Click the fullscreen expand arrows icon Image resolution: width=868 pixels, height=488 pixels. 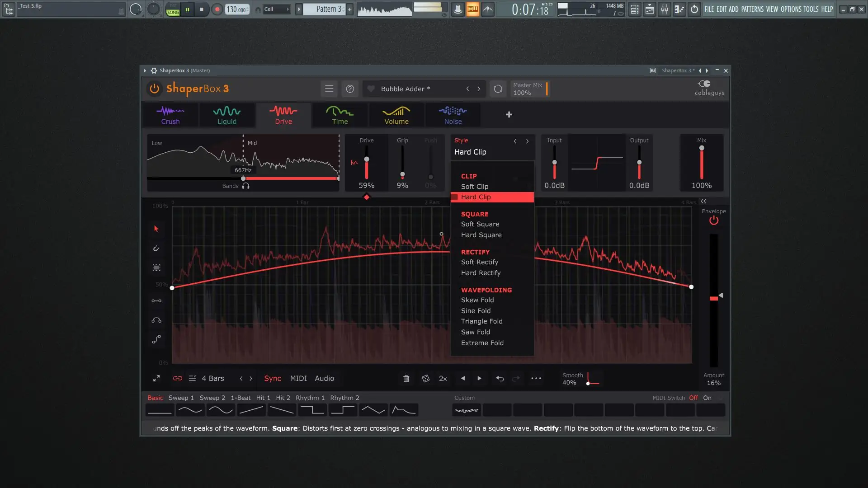156,379
